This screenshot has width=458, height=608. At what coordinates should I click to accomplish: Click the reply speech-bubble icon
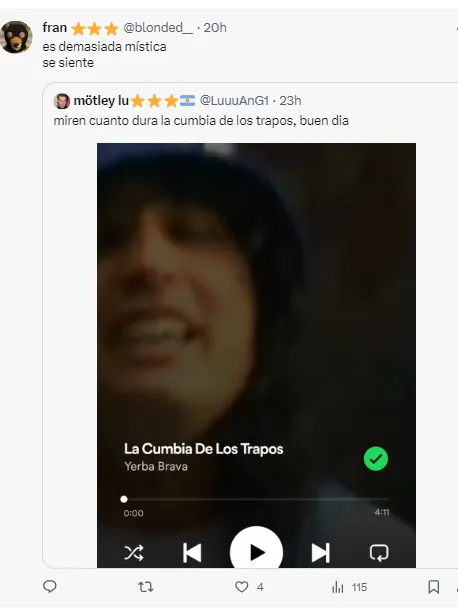(50, 586)
